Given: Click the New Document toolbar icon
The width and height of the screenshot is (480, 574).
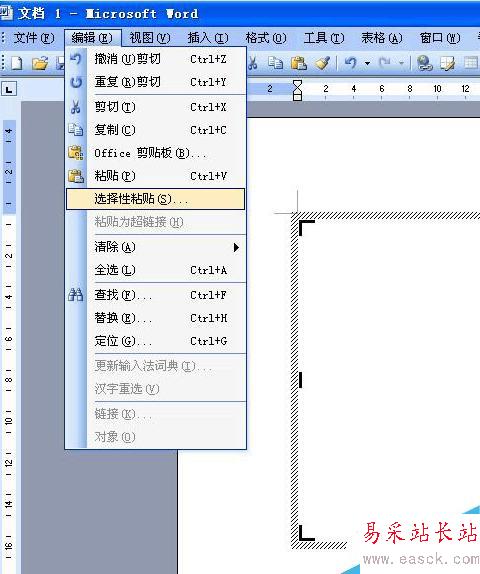Looking at the screenshot, I should (17, 63).
